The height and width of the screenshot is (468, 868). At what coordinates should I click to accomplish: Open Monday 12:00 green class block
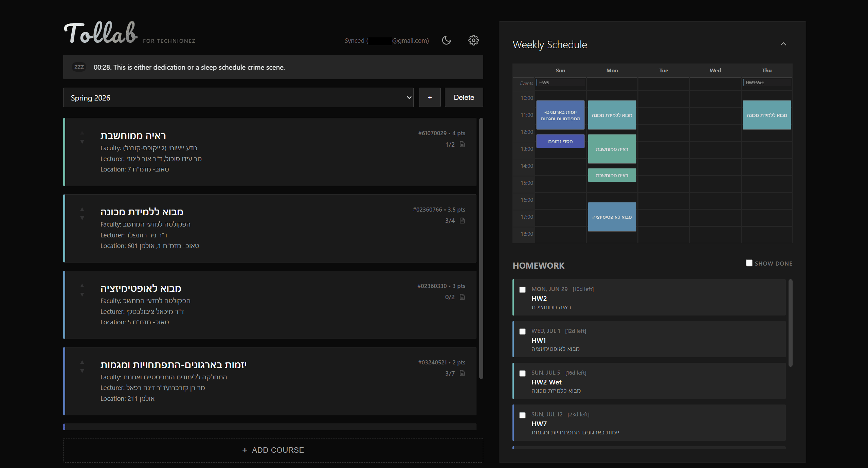pos(612,149)
